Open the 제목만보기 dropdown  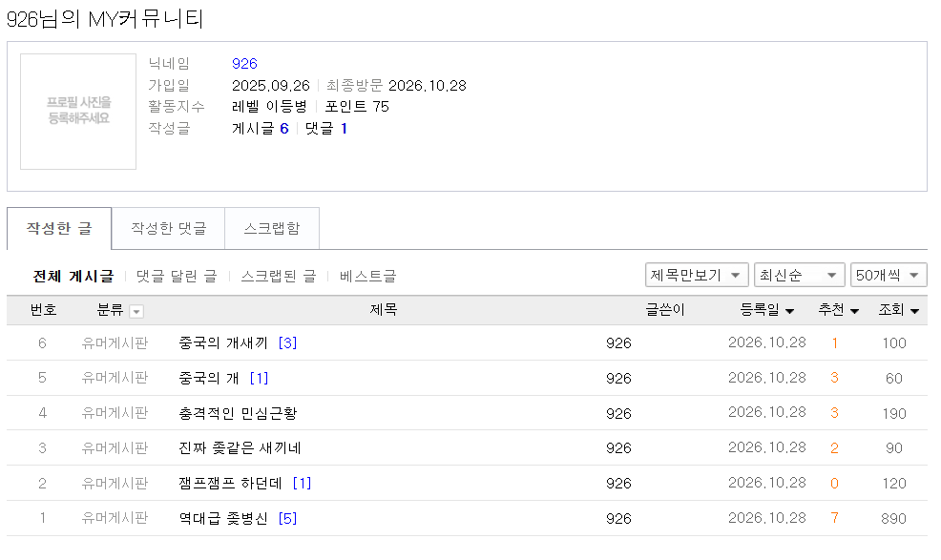pyautogui.click(x=697, y=275)
